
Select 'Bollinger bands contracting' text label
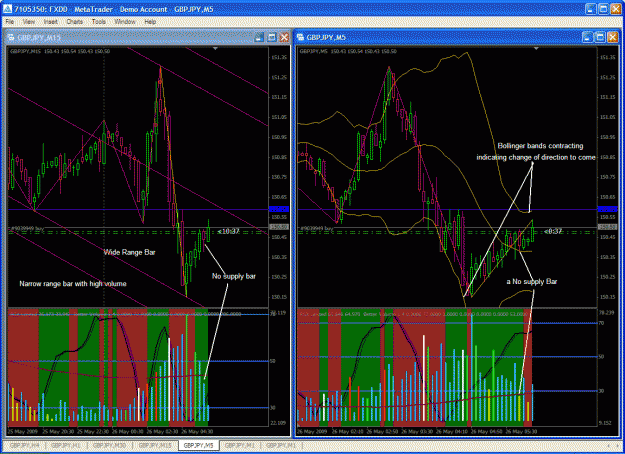pos(540,146)
